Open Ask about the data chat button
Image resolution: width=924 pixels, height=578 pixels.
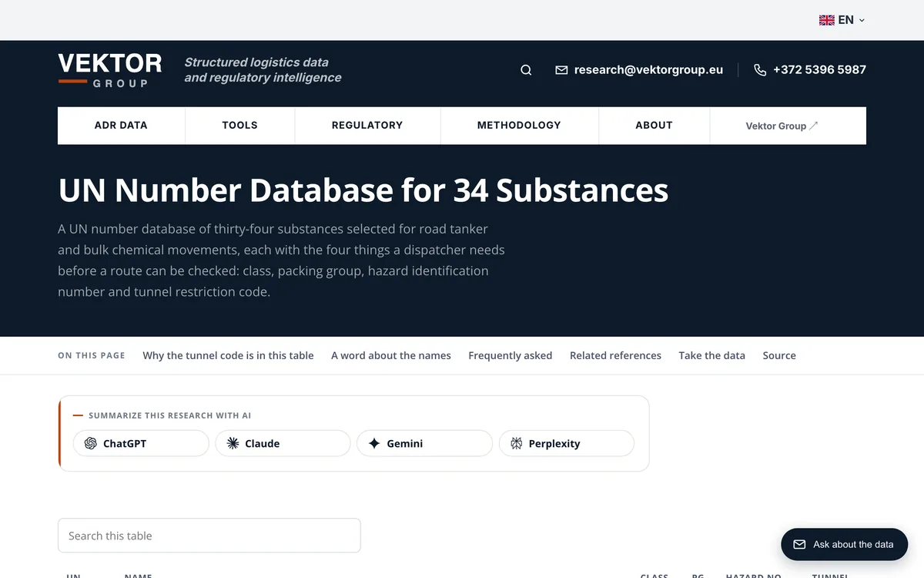tap(845, 544)
